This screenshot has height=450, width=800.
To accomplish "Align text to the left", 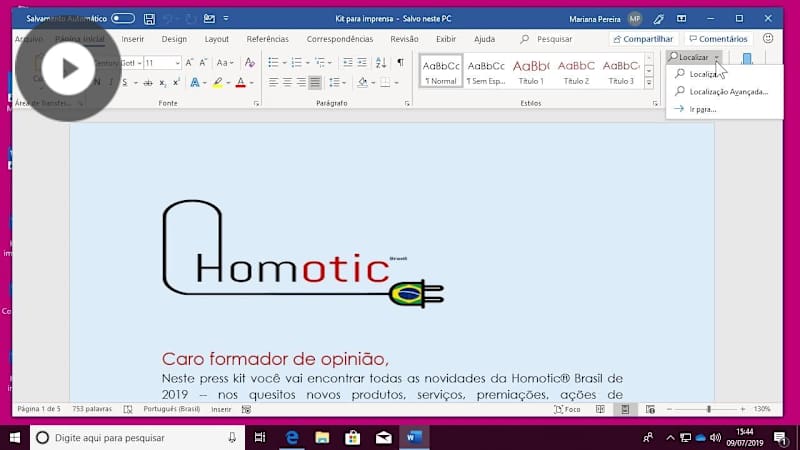I will click(x=273, y=83).
